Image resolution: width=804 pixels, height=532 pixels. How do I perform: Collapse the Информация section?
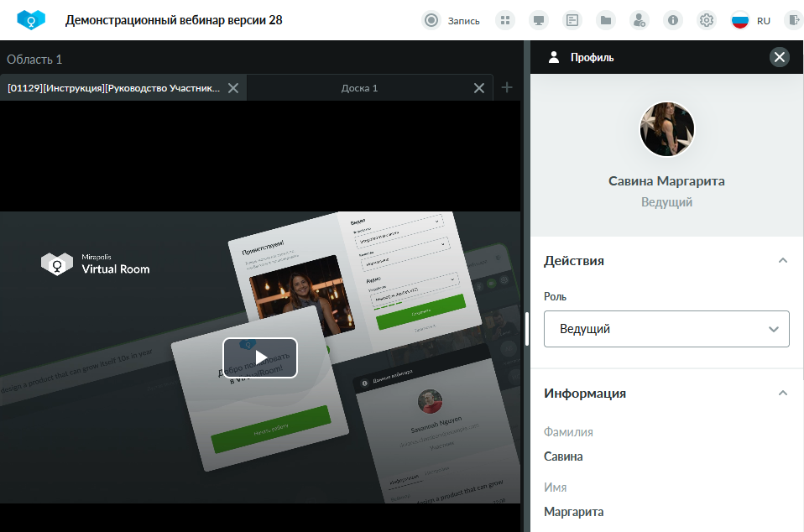click(x=782, y=393)
